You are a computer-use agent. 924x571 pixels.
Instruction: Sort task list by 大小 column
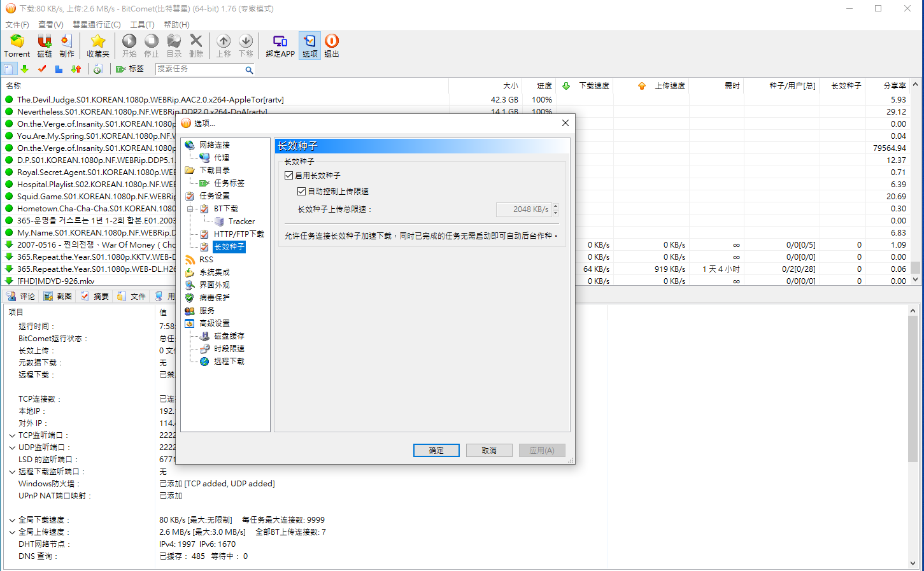click(x=485, y=85)
